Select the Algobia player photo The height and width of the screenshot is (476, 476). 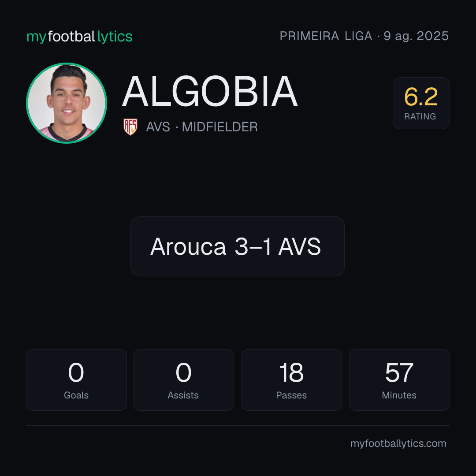click(x=67, y=103)
